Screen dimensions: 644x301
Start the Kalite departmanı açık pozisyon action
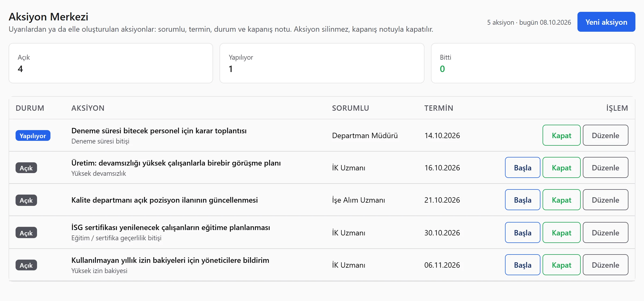(x=522, y=200)
